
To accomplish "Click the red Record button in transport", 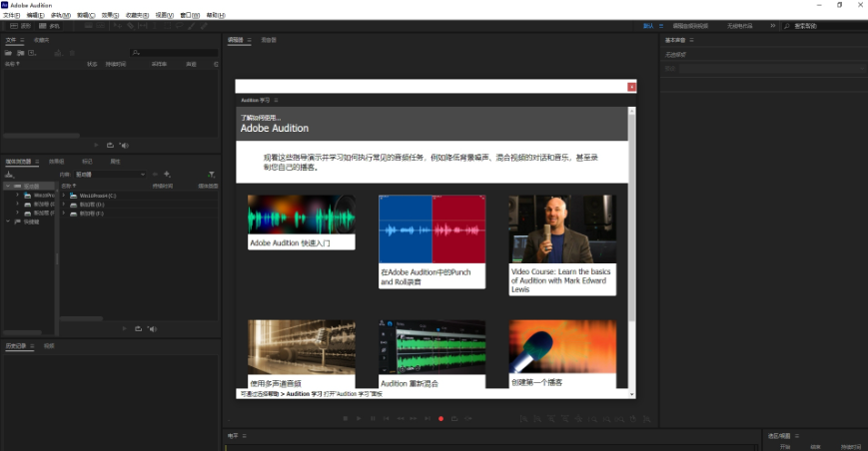I will (440, 419).
